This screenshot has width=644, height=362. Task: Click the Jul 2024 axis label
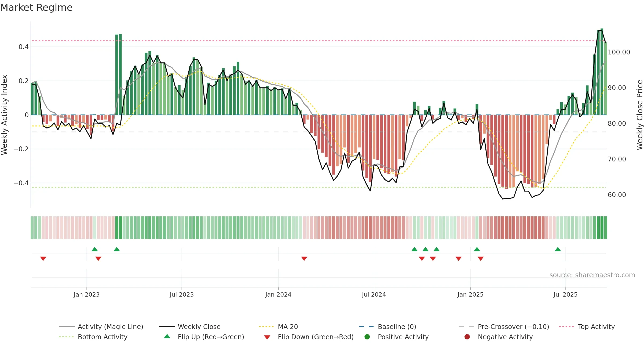click(374, 294)
